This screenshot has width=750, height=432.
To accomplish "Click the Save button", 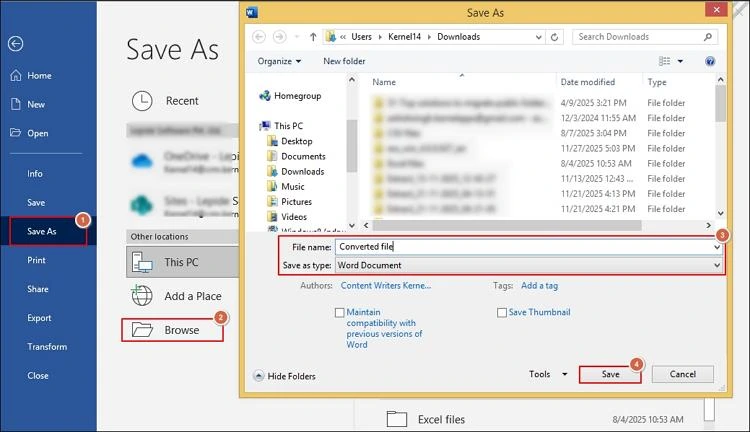I will point(610,374).
